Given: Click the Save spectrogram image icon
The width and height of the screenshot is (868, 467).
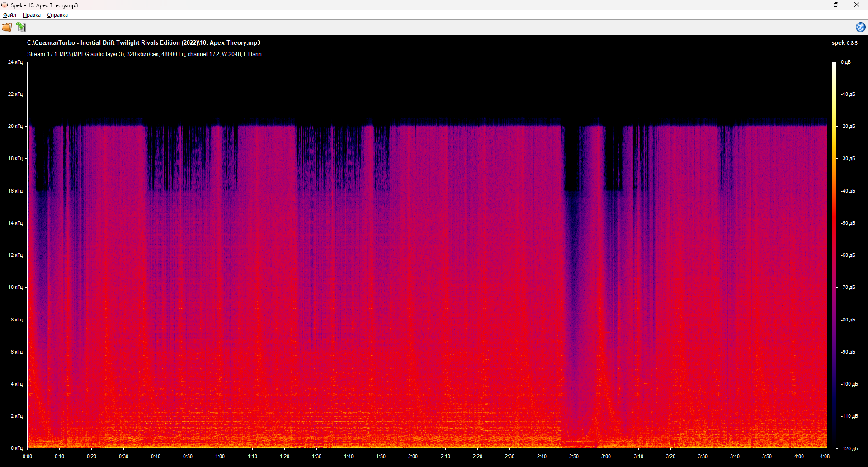Looking at the screenshot, I should click(x=21, y=27).
